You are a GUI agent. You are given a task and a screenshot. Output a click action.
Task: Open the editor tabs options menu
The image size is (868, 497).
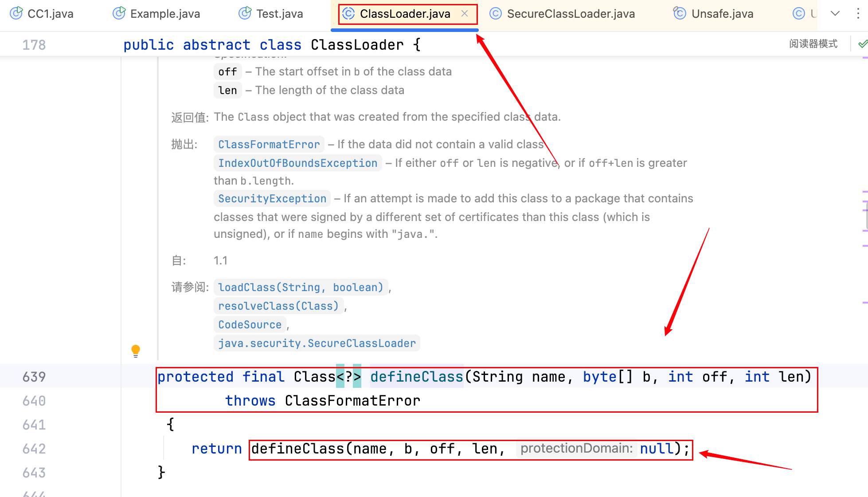pyautogui.click(x=858, y=14)
